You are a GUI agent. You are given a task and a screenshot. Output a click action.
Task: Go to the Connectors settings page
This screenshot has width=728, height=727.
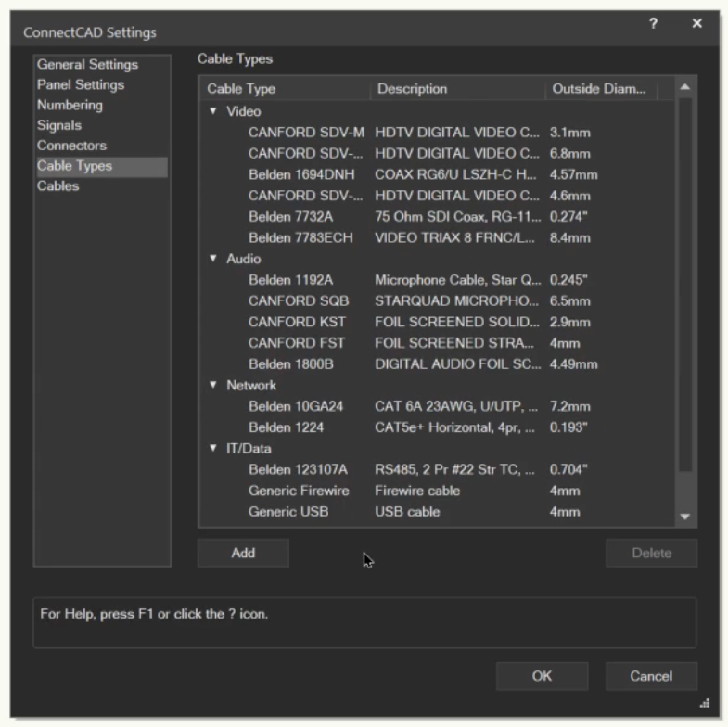[71, 146]
